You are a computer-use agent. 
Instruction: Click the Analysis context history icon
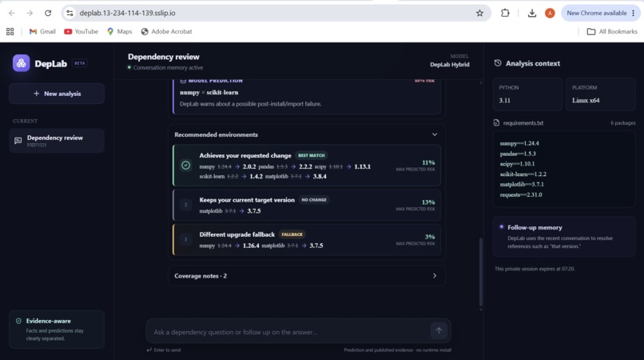point(498,63)
